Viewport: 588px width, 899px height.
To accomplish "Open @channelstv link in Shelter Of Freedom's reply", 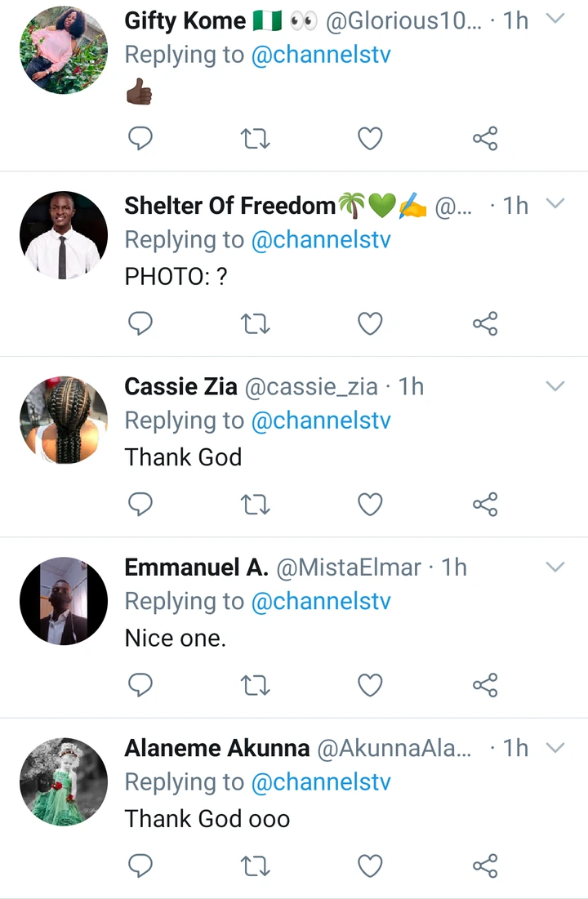I will click(x=321, y=240).
